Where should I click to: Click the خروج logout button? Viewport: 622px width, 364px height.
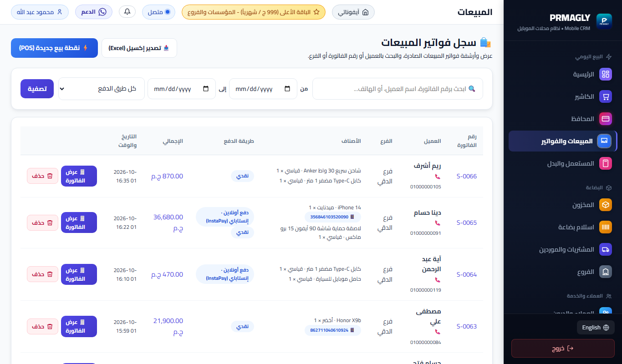tap(563, 349)
